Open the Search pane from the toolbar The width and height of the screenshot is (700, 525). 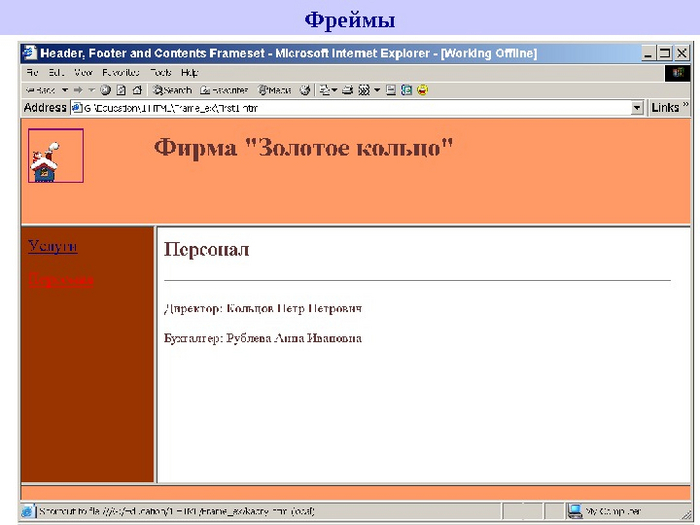(171, 90)
